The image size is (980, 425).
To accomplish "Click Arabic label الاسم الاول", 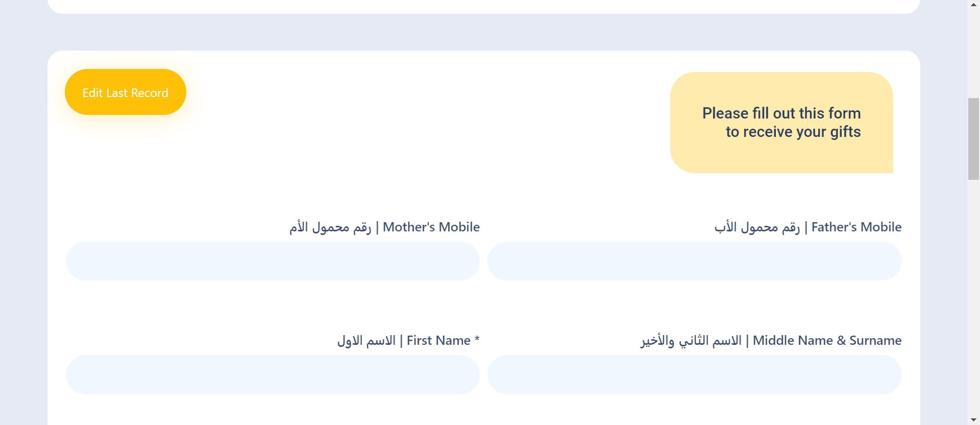I will [366, 340].
